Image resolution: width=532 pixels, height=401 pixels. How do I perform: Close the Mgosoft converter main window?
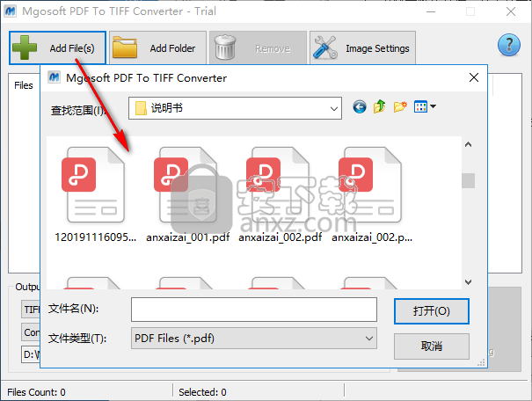tap(511, 12)
